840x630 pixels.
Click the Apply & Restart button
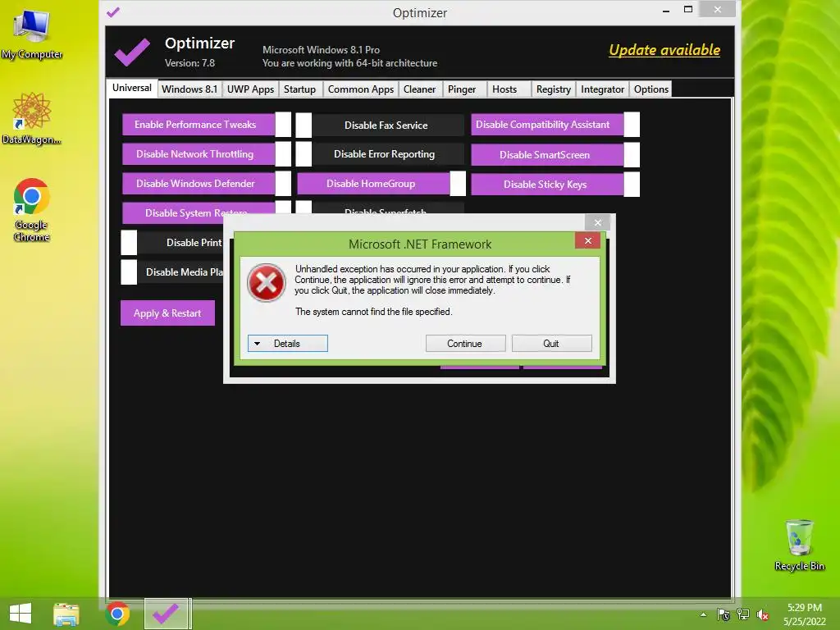167,313
